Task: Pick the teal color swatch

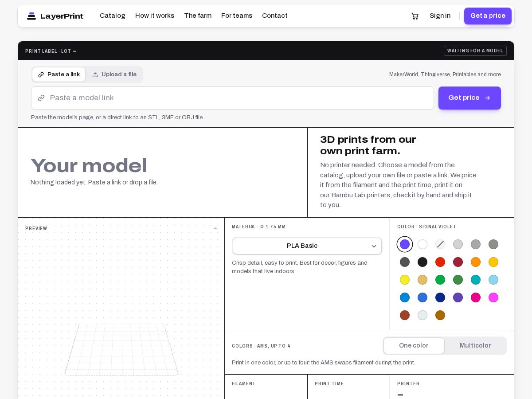Action: [476, 280]
